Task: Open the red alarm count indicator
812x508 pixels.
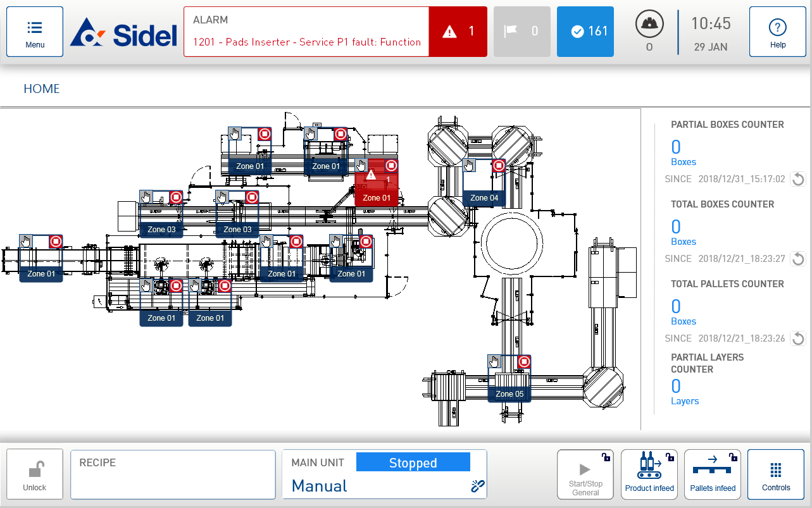Action: click(458, 32)
